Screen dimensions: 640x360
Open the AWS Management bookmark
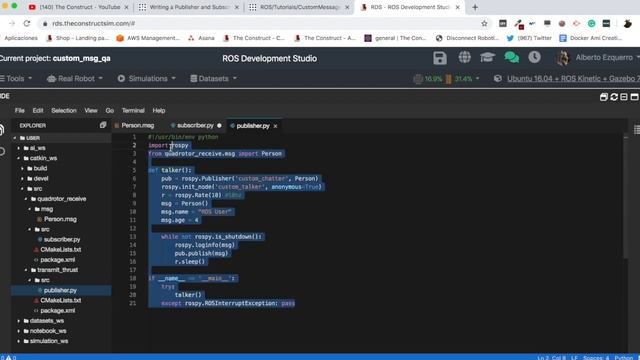coord(148,38)
